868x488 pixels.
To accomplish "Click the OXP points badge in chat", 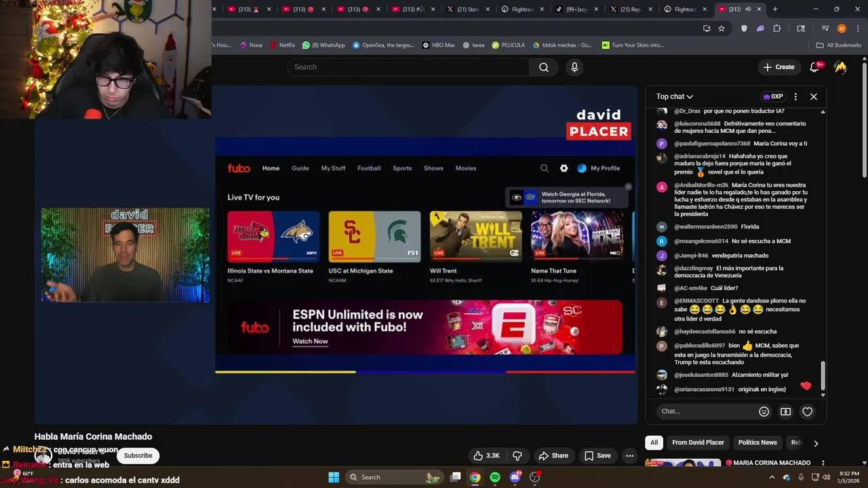I will pyautogui.click(x=773, y=96).
